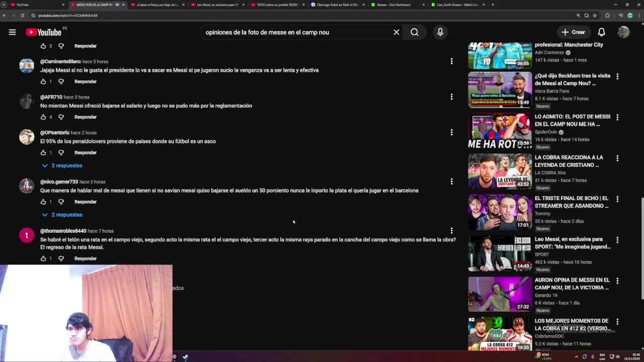Image resolution: width=644 pixels, height=362 pixels.
Task: Reply to @AFR710 with Responder
Action: [x=86, y=117]
